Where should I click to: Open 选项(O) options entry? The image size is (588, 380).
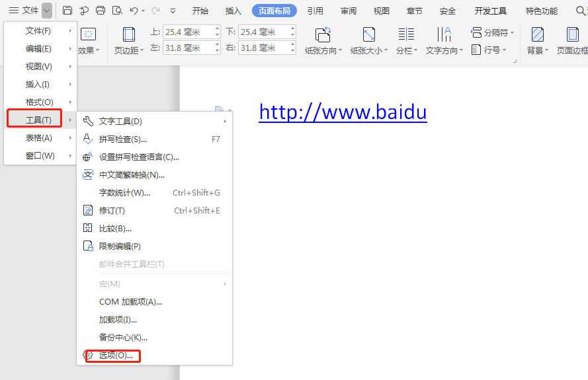pos(155,356)
